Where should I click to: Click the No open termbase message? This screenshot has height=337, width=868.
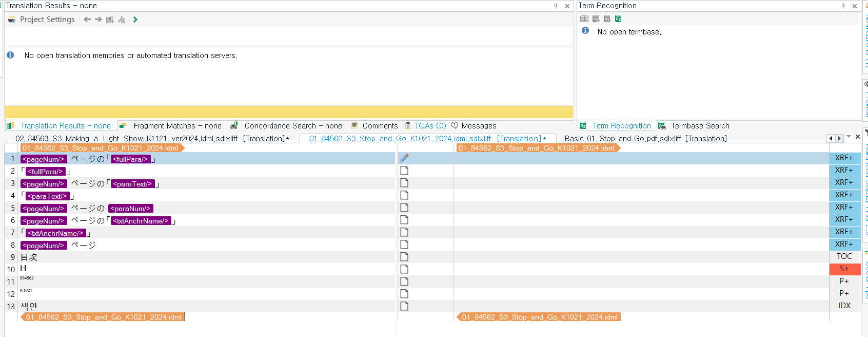pos(629,32)
